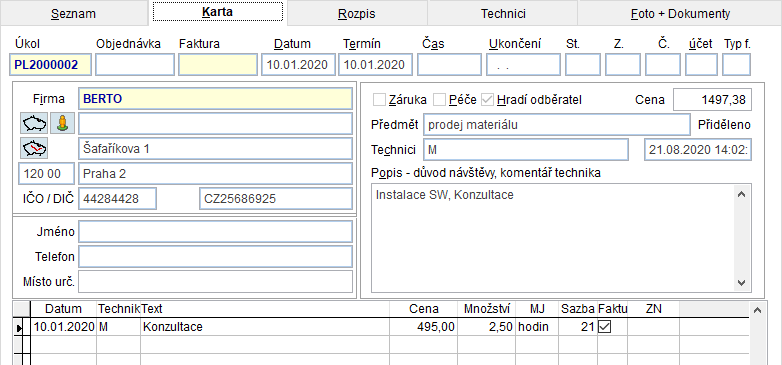Click the quantity cell 2,50
Image resolution: width=782 pixels, height=365 pixels.
(486, 327)
